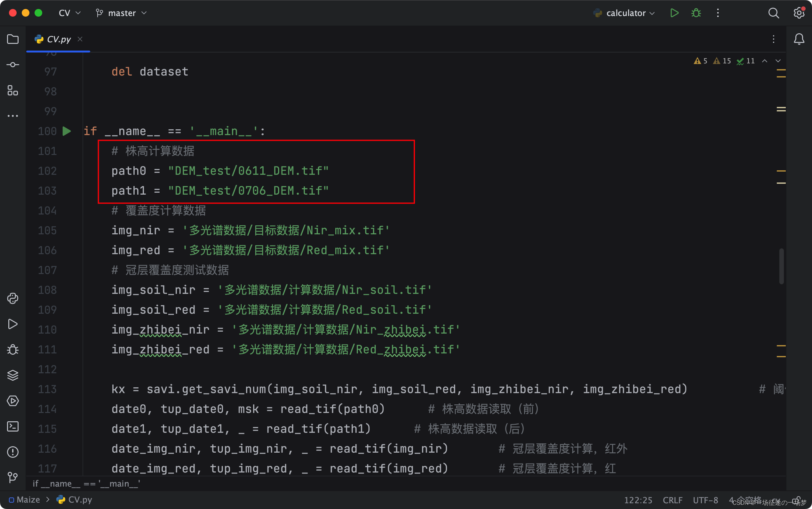The height and width of the screenshot is (509, 812).
Task: Run the calculator configuration
Action: (x=674, y=13)
